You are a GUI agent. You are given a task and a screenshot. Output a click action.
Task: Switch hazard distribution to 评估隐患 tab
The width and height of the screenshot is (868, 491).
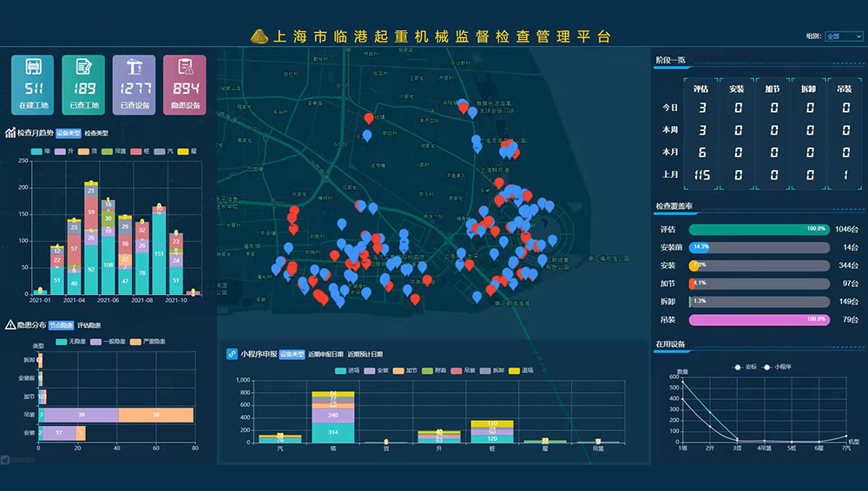tap(91, 325)
